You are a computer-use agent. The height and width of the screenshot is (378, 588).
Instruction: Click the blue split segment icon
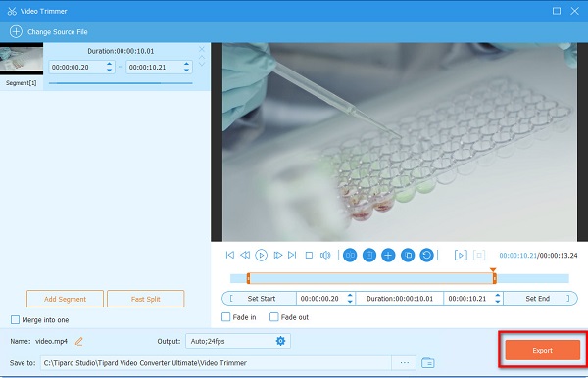tap(350, 256)
